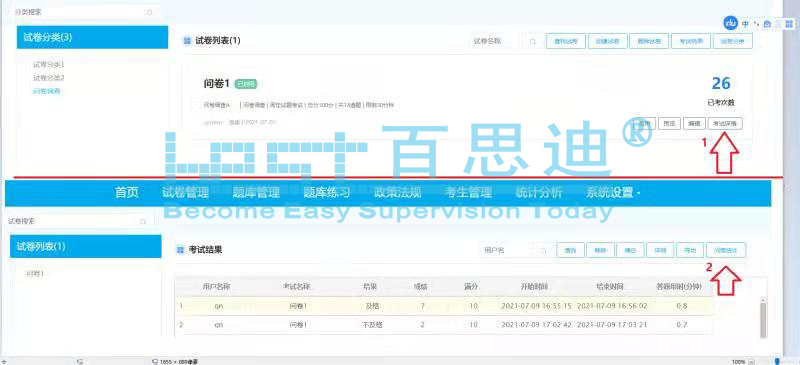Click the grid icon next to 试卷列表(1)

[187, 40]
